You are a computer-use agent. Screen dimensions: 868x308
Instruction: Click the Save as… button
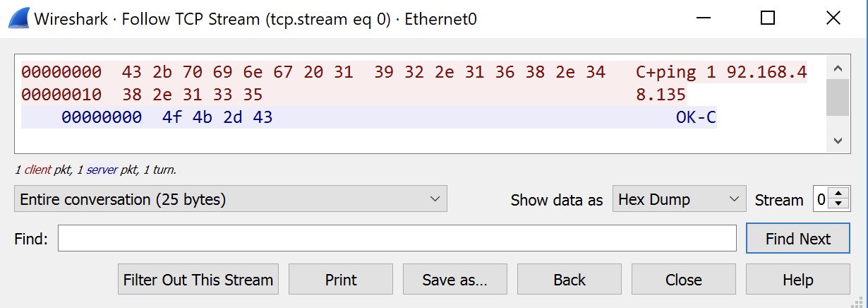(455, 280)
